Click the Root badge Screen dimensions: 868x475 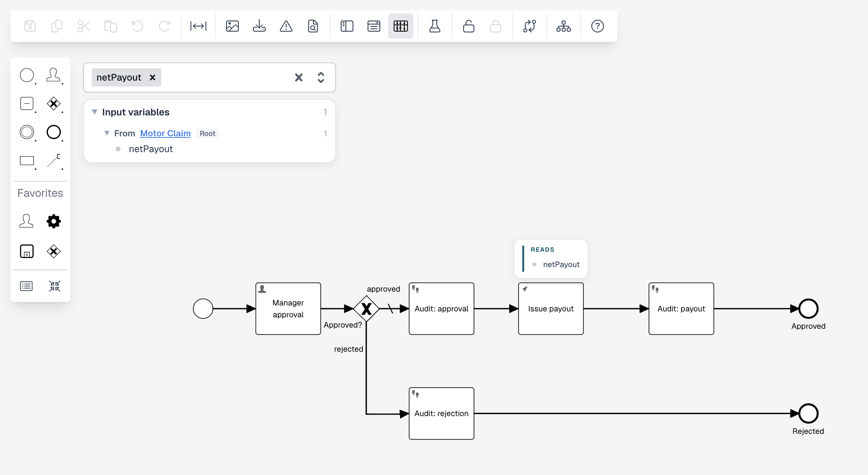[208, 134]
